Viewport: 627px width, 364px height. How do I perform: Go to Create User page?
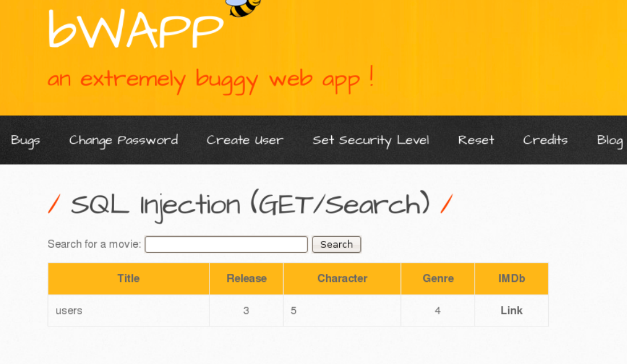pos(245,140)
